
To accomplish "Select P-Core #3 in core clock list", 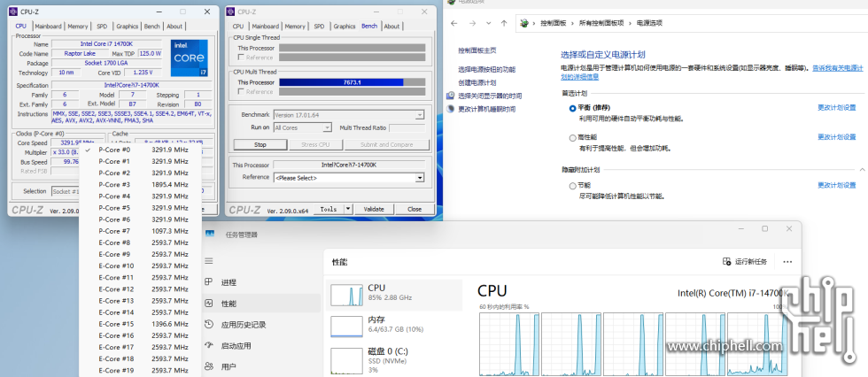I will click(x=141, y=185).
